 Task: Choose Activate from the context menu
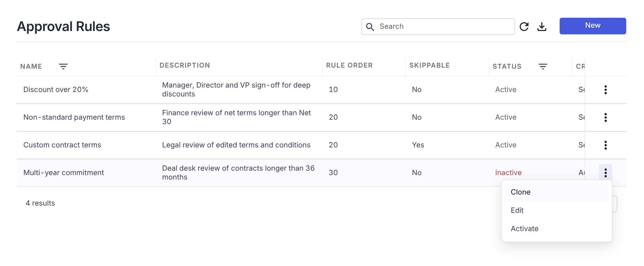point(557,229)
